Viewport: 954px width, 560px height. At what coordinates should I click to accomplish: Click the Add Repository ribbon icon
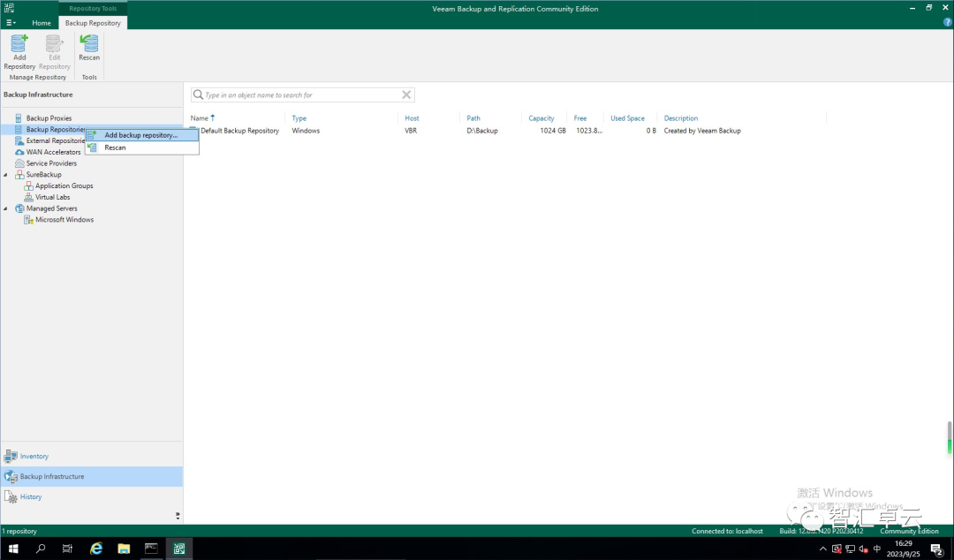19,52
